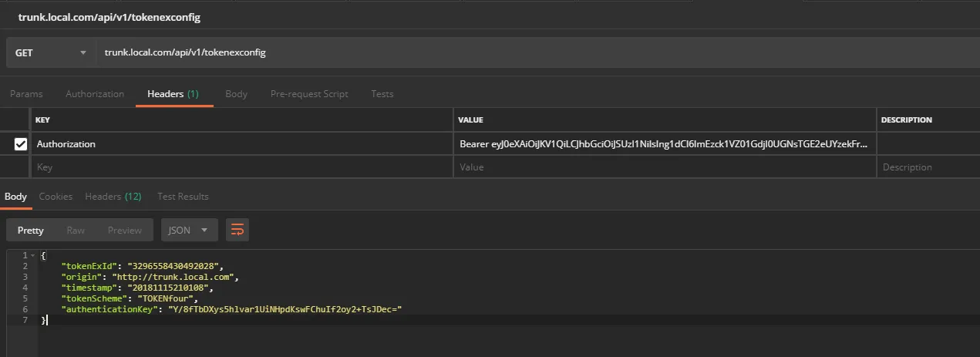Click the request URL input field
980x357 pixels.
click(536, 52)
